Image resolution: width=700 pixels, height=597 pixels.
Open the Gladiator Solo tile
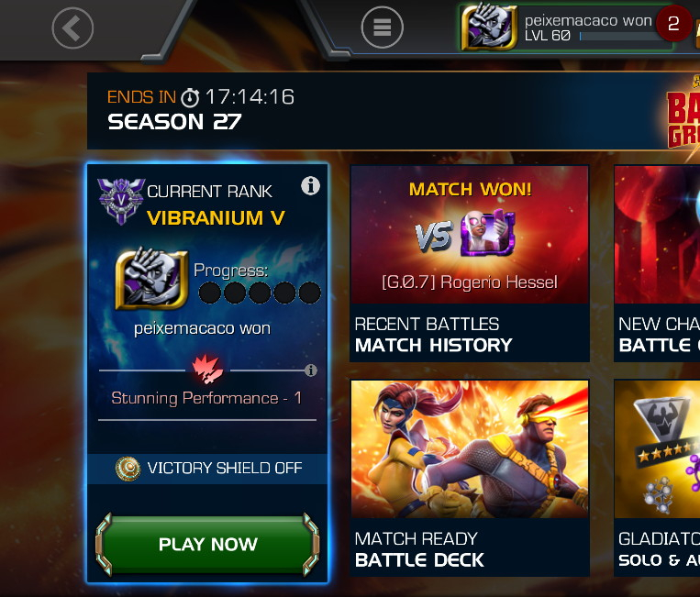657,478
